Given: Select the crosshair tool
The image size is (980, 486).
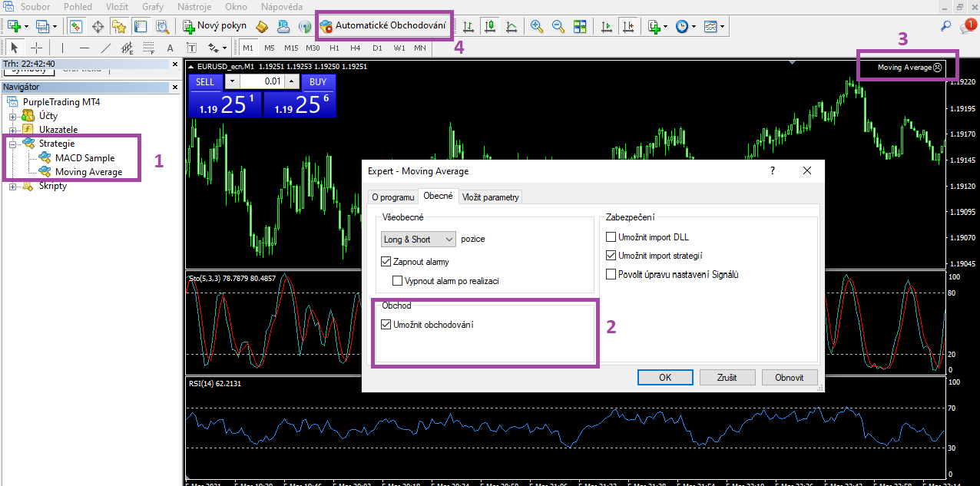Looking at the screenshot, I should (36, 48).
